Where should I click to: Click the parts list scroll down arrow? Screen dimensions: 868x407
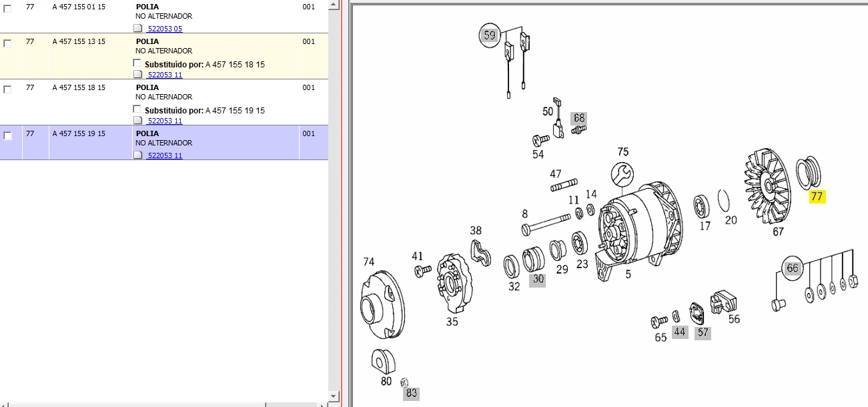(x=334, y=395)
